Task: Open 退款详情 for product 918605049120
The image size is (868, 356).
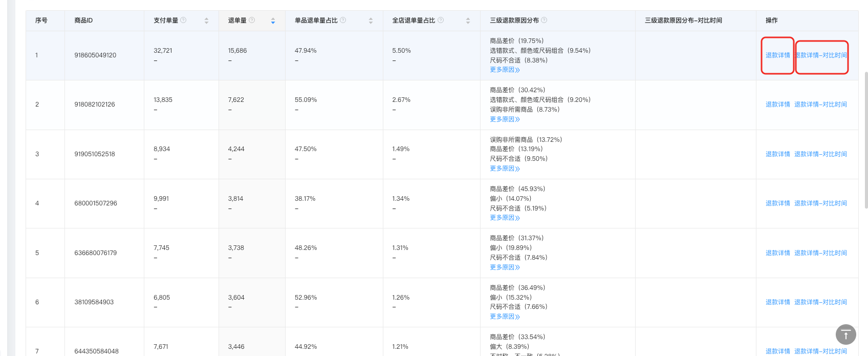Action: tap(778, 55)
